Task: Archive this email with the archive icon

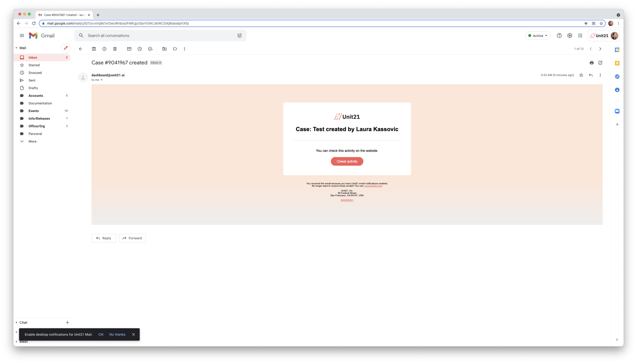Action: click(x=94, y=49)
